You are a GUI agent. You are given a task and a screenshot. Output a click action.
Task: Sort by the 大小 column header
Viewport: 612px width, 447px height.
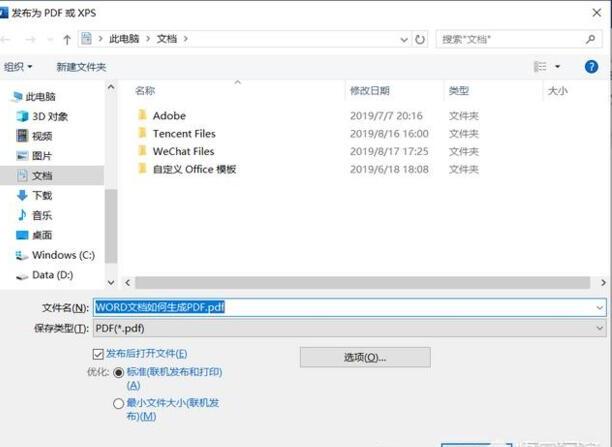pyautogui.click(x=557, y=91)
